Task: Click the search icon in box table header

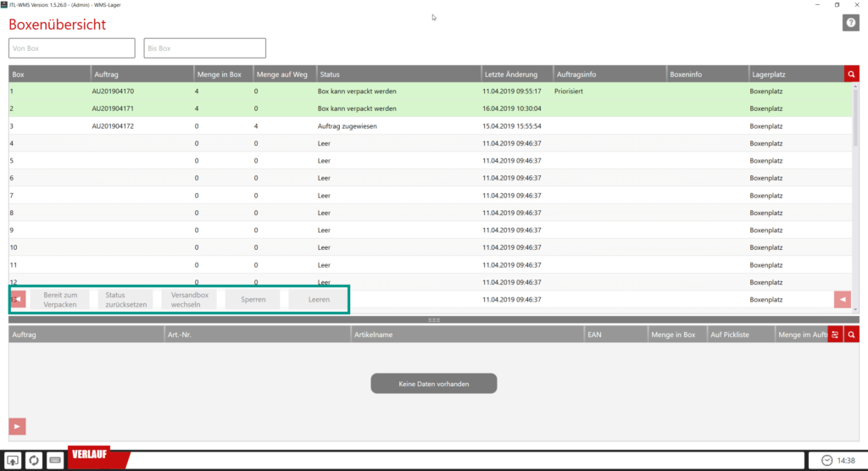Action: tap(851, 75)
